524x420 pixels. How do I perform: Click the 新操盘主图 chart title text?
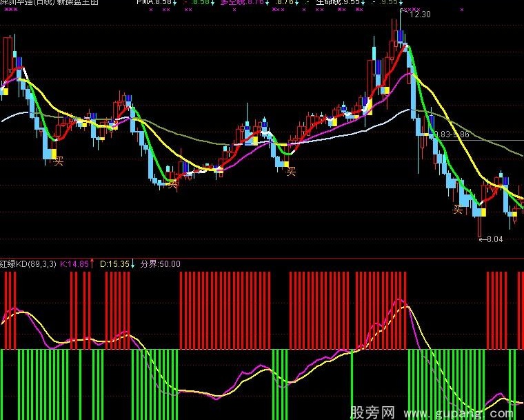pyautogui.click(x=76, y=2)
